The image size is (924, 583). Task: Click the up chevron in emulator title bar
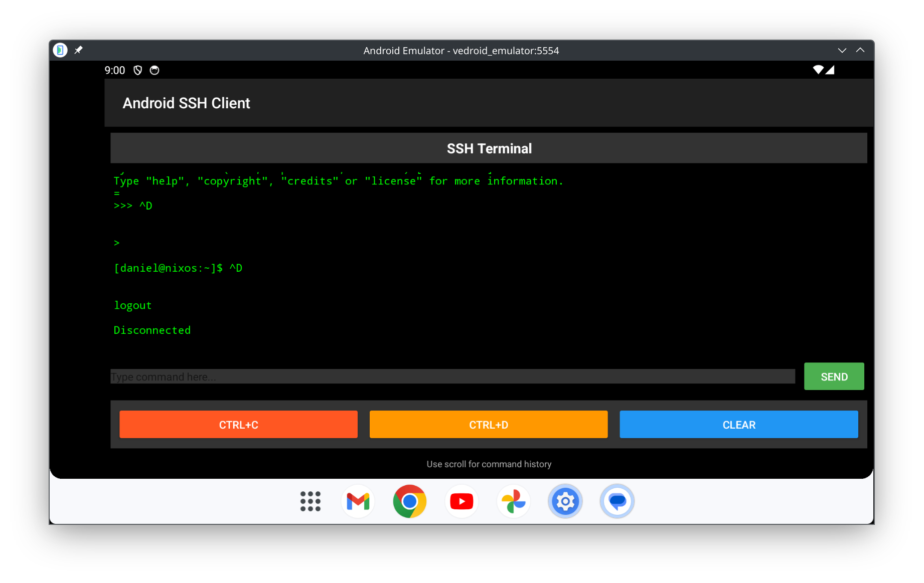tap(860, 50)
